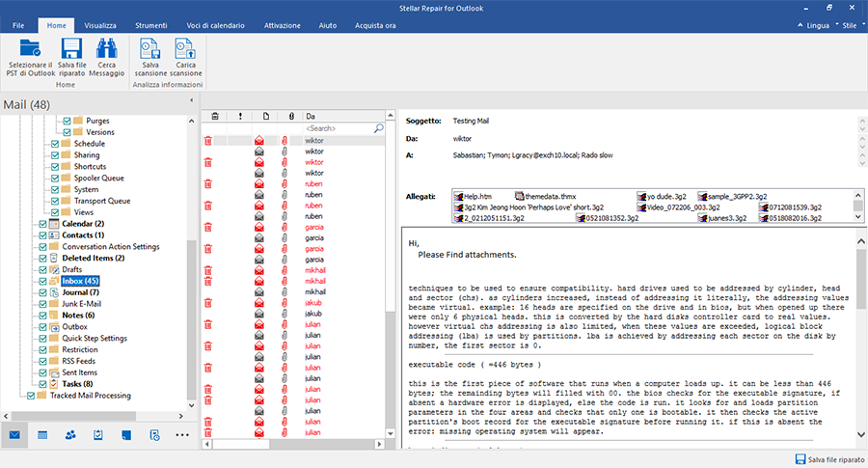
Task: Toggle the Inbox (45) checkbox
Action: click(42, 282)
